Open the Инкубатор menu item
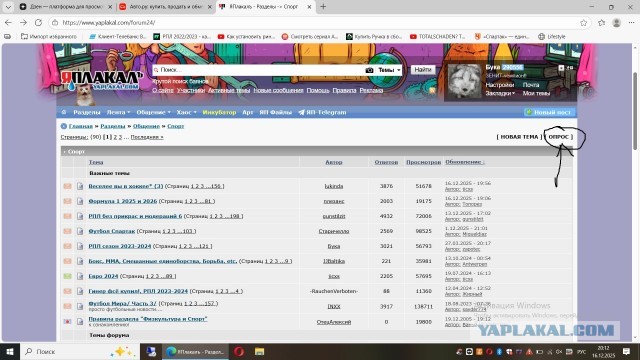Viewport: 640px width, 360px height. (x=219, y=112)
